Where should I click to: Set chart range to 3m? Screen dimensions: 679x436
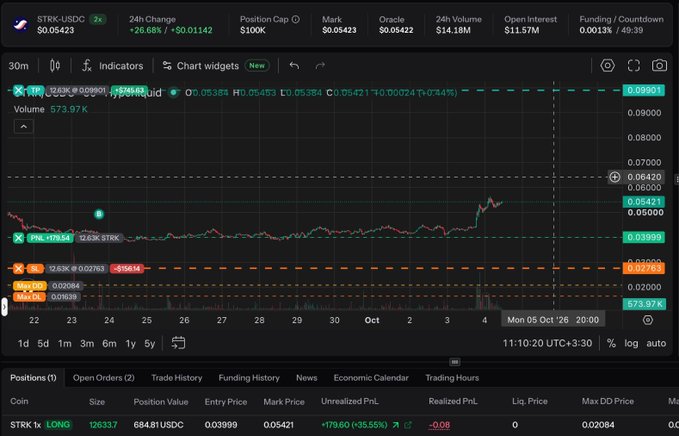tap(87, 343)
